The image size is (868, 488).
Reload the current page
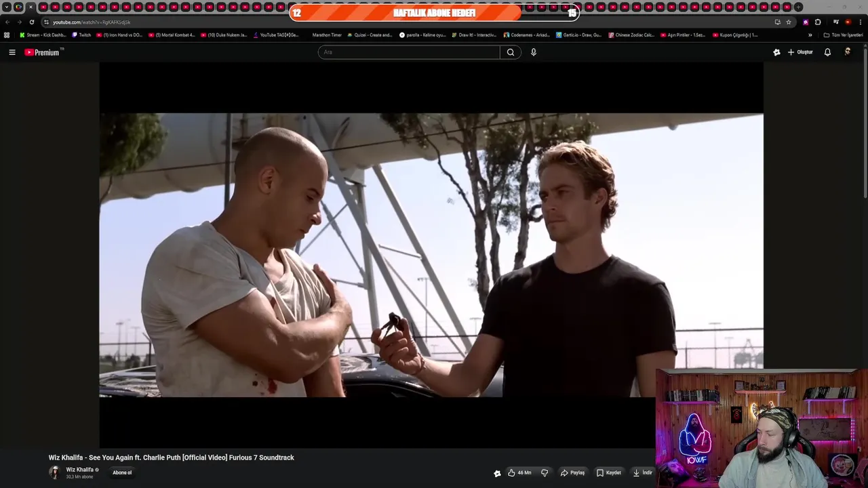[x=31, y=22]
